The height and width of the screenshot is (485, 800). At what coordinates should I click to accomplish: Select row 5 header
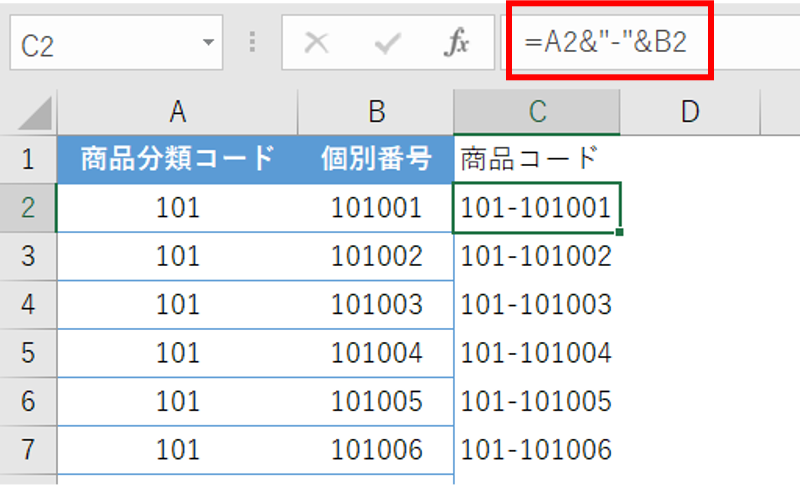pyautogui.click(x=28, y=353)
